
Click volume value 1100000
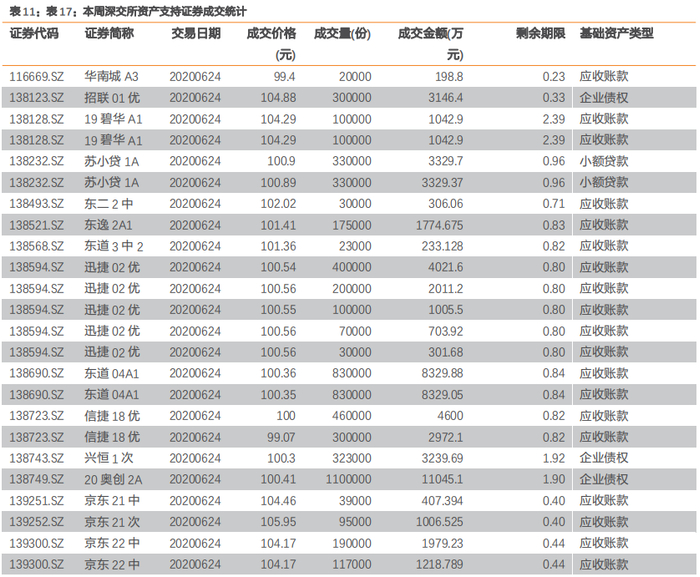tap(348, 479)
